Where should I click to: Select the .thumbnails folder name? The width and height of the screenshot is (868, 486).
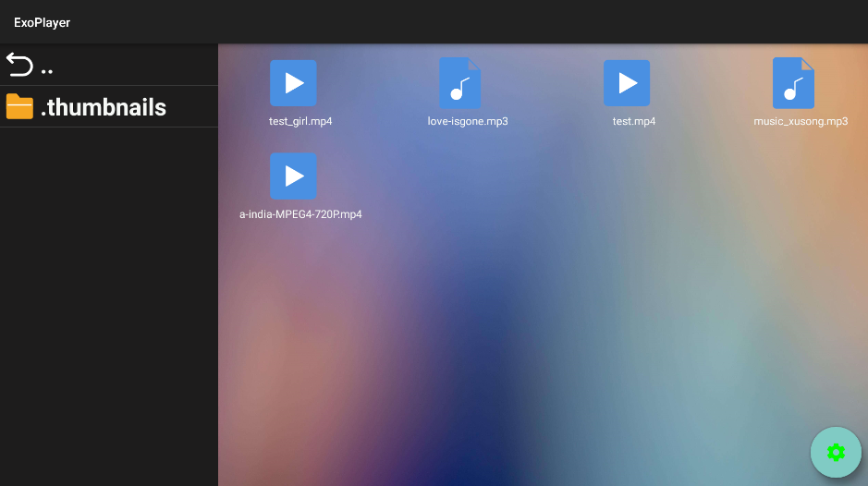tap(104, 107)
